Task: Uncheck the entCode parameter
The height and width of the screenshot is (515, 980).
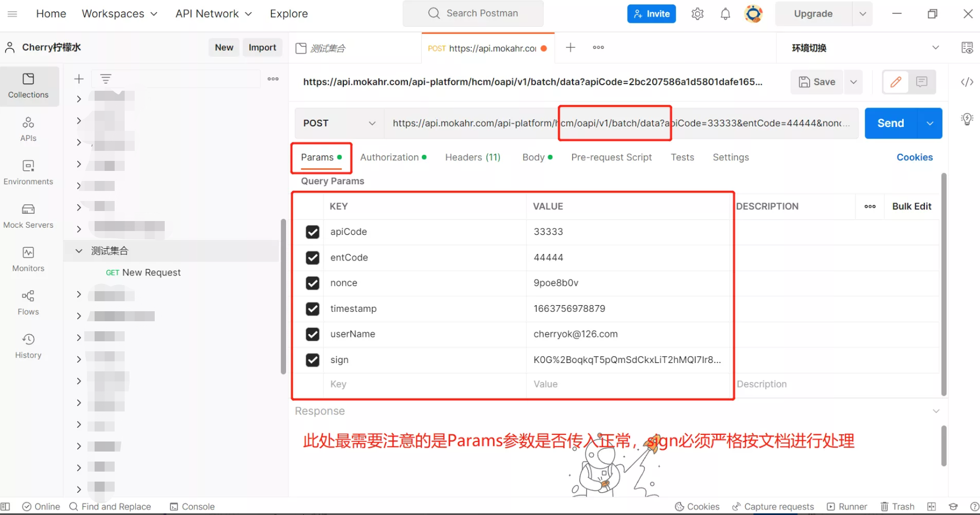Action: click(313, 258)
